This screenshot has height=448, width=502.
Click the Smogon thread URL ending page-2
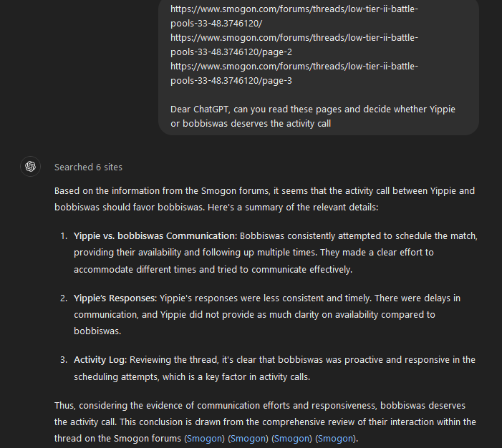(294, 44)
